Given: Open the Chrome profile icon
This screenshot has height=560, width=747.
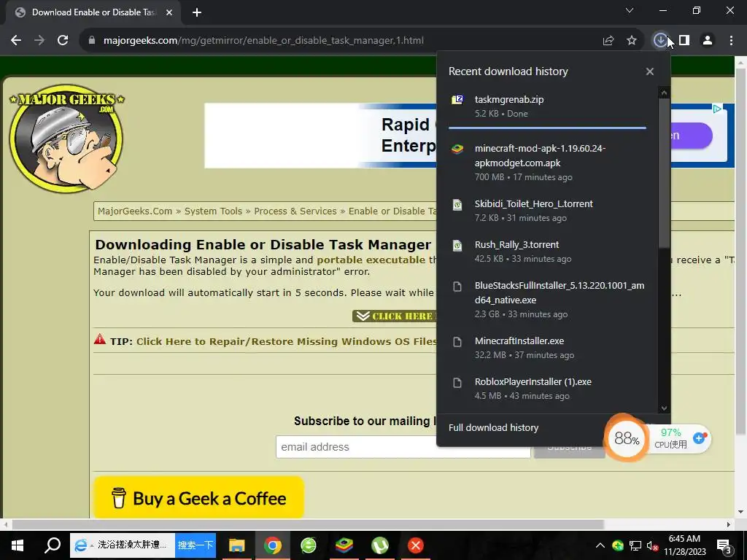Looking at the screenshot, I should (x=708, y=41).
